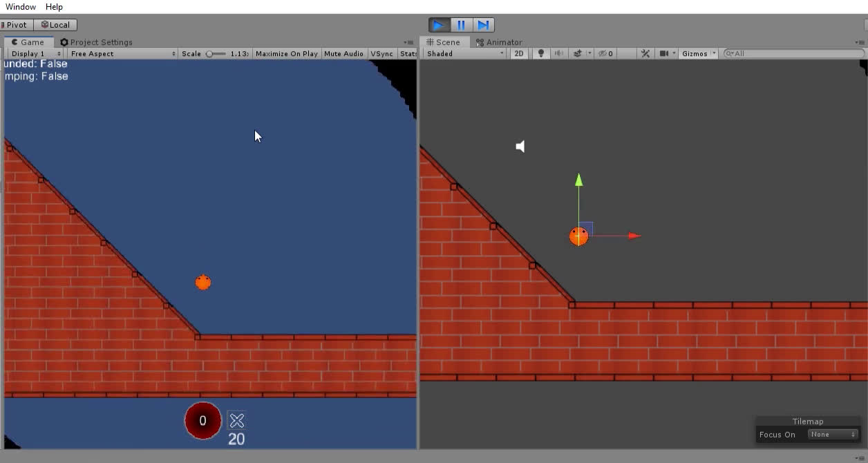Open the Help menu
868x463 pixels.
click(x=54, y=7)
